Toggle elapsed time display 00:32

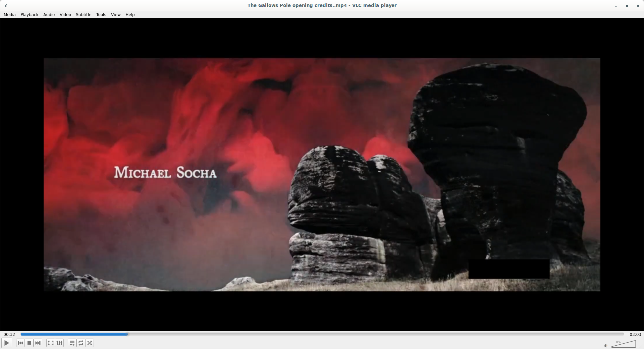click(9, 335)
